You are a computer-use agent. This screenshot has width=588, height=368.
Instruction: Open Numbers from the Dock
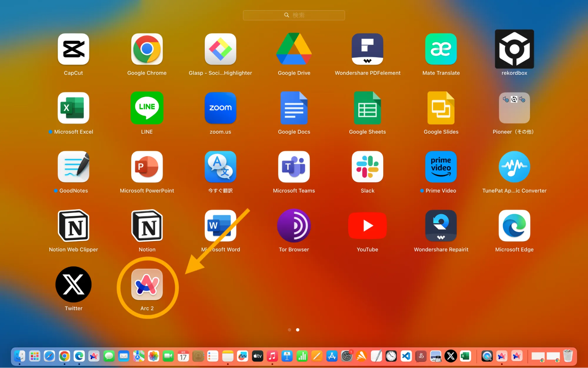(x=302, y=356)
